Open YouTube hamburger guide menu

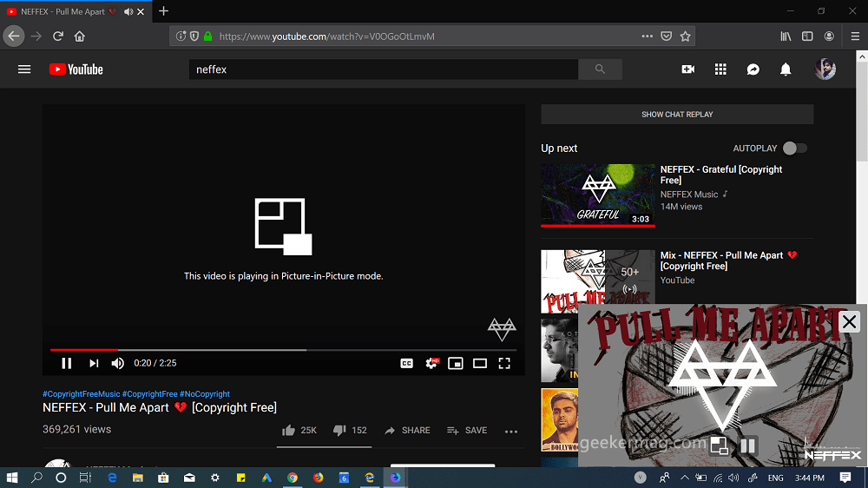coord(24,69)
